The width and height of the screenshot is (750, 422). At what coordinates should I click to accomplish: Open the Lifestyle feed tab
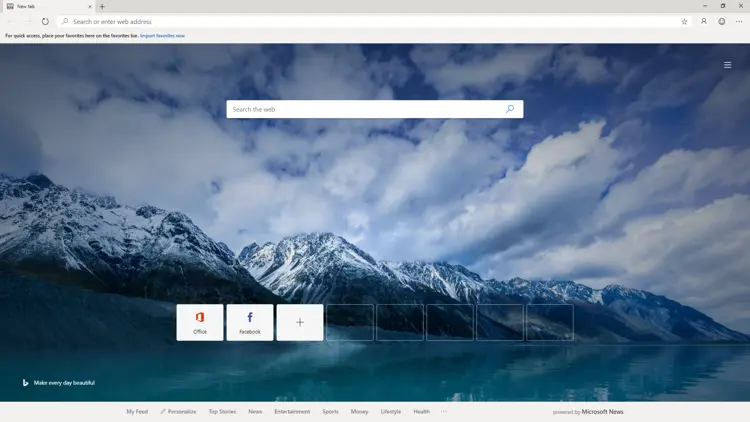point(391,411)
